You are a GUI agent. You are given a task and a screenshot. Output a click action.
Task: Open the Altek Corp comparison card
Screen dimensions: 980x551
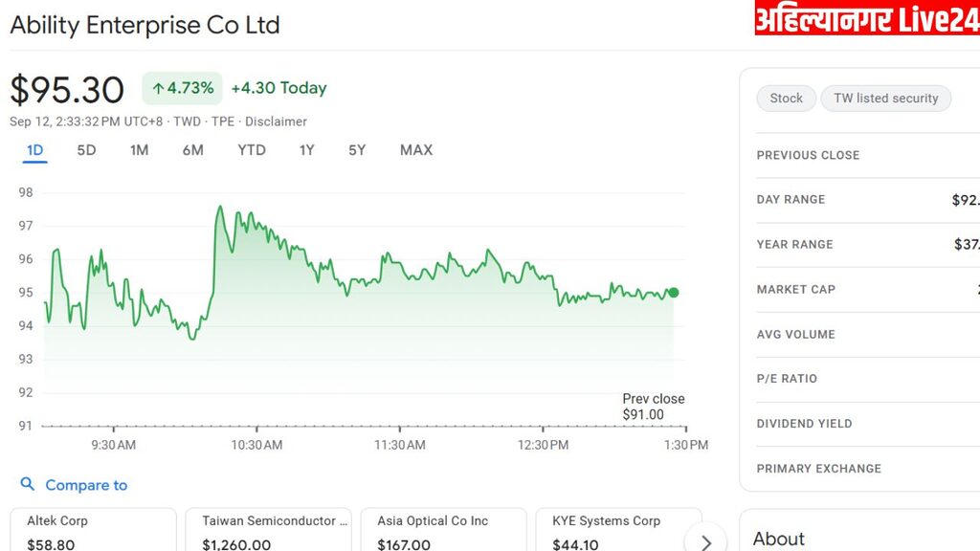coord(93,531)
